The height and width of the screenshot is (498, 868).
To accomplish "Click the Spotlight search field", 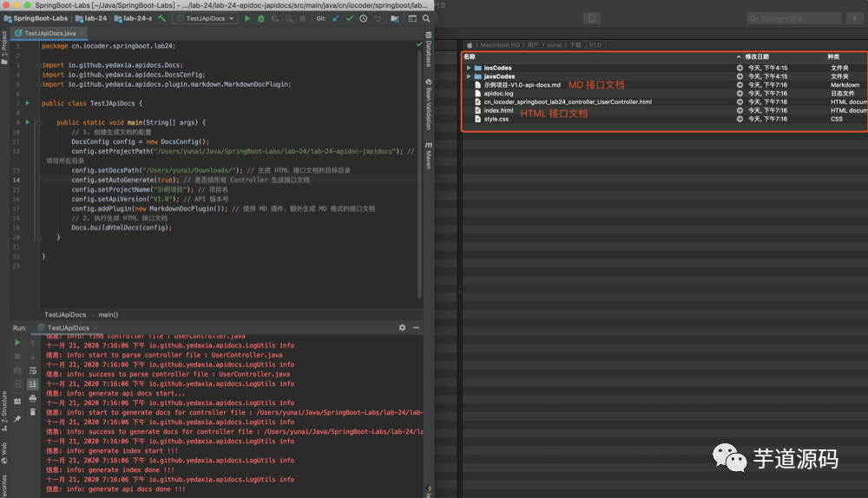I will point(794,18).
